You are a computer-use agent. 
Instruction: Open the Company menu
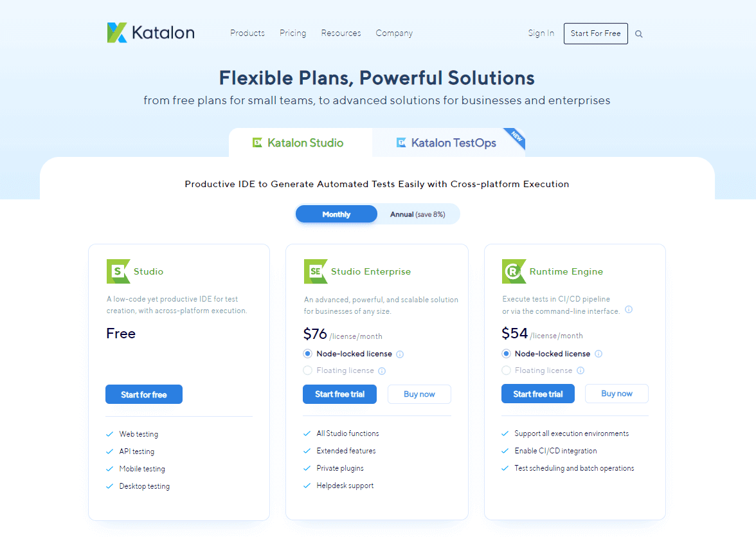pyautogui.click(x=394, y=33)
